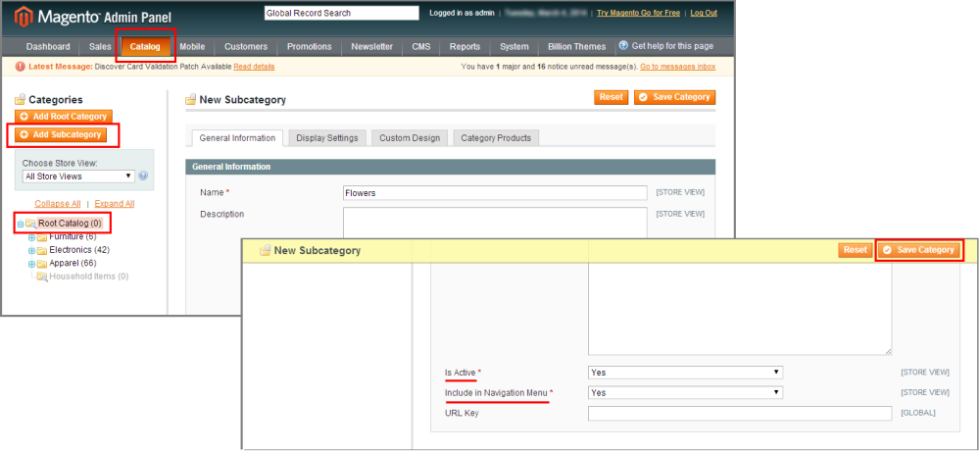
Task: Collapse the Root Catalog tree node
Action: pos(20,225)
